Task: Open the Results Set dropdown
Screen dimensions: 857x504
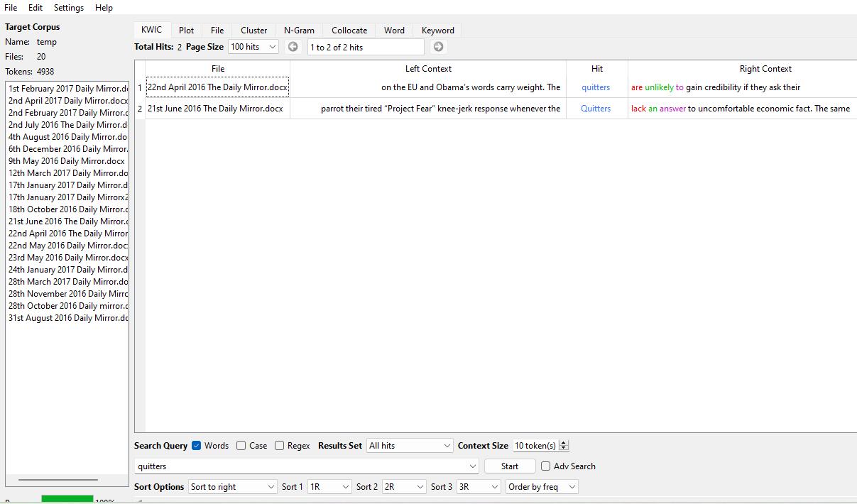Action: pyautogui.click(x=410, y=446)
